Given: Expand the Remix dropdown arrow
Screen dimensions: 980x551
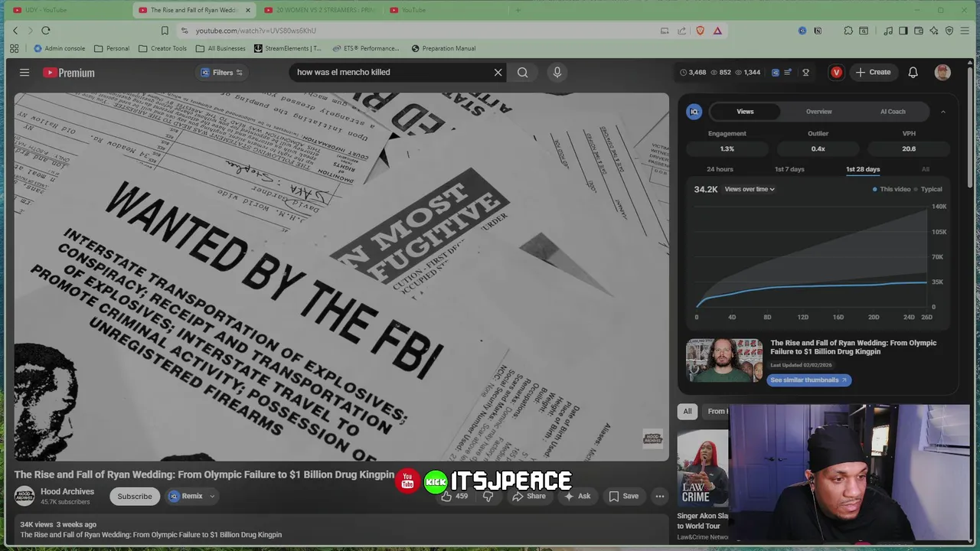Looking at the screenshot, I should pos(212,496).
